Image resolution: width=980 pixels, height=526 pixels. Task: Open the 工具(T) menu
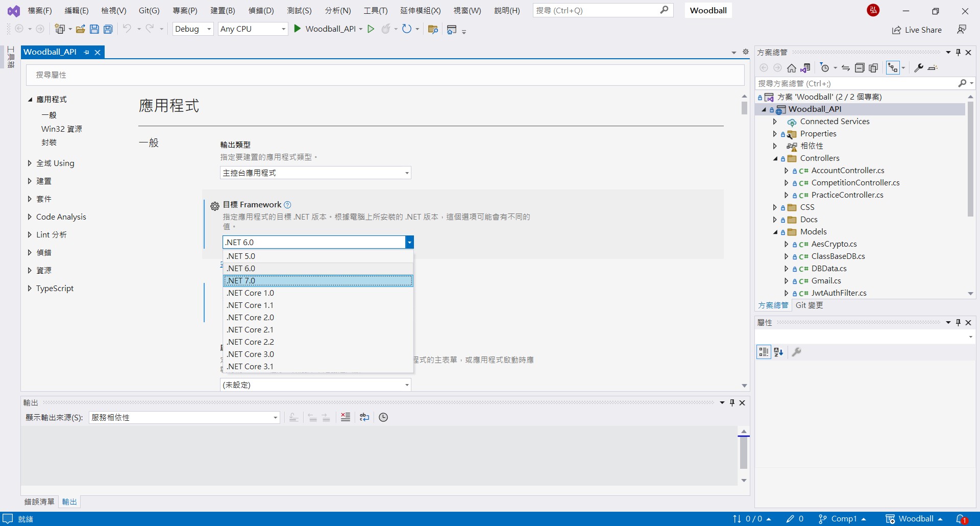tap(375, 11)
